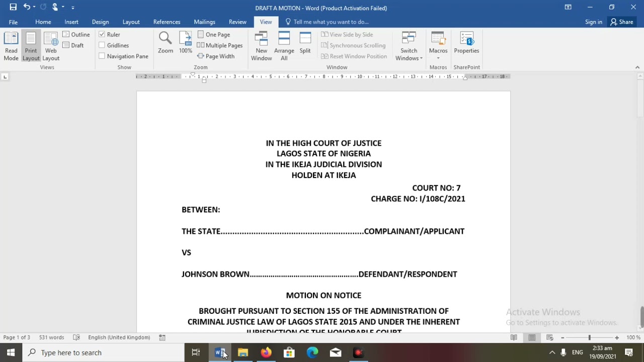This screenshot has width=644, height=362.
Task: Switch to the Layout tab
Action: pyautogui.click(x=131, y=22)
